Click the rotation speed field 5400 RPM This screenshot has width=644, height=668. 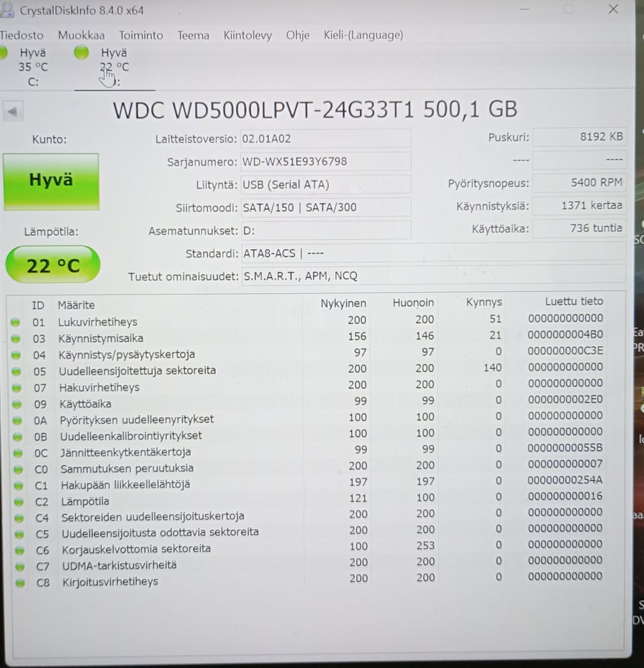tap(580, 183)
